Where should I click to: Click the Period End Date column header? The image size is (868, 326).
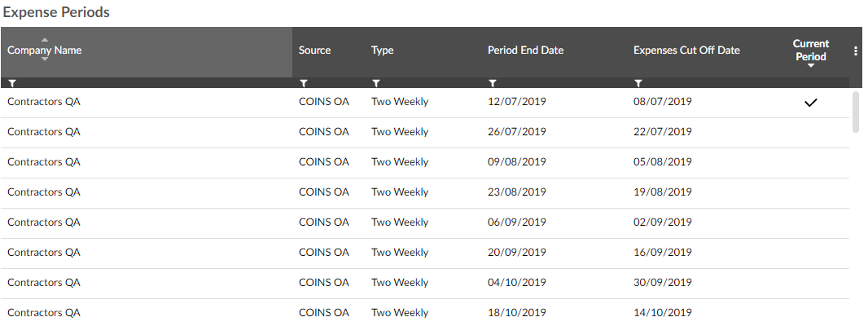click(525, 51)
